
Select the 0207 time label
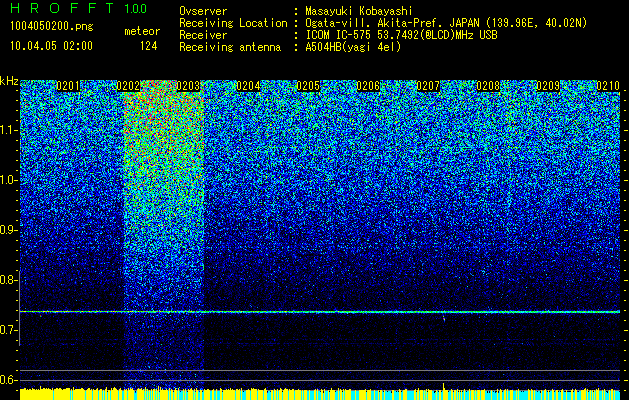(x=428, y=86)
